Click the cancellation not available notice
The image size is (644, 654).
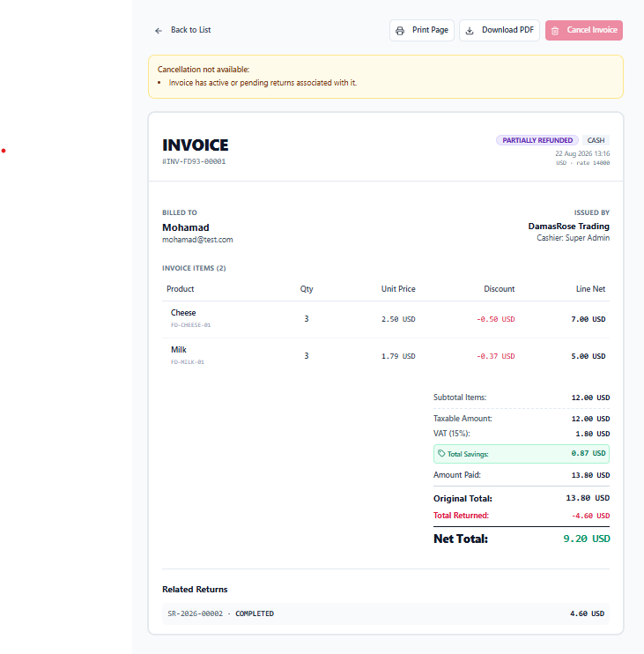coord(386,77)
